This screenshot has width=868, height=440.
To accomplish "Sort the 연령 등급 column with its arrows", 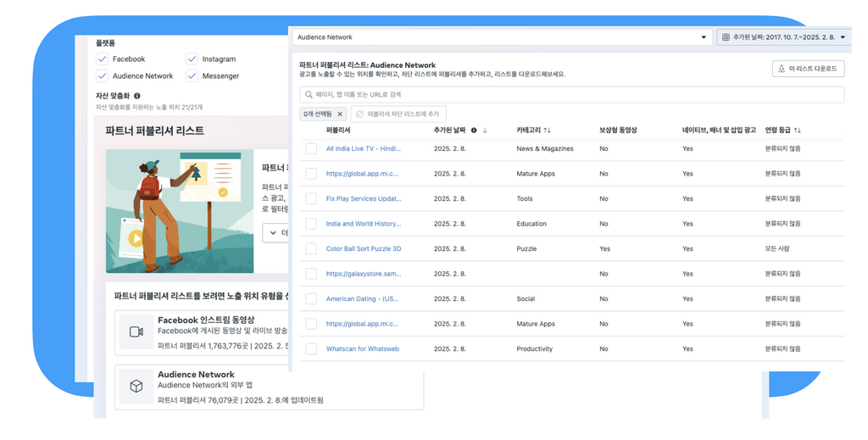I will [797, 131].
